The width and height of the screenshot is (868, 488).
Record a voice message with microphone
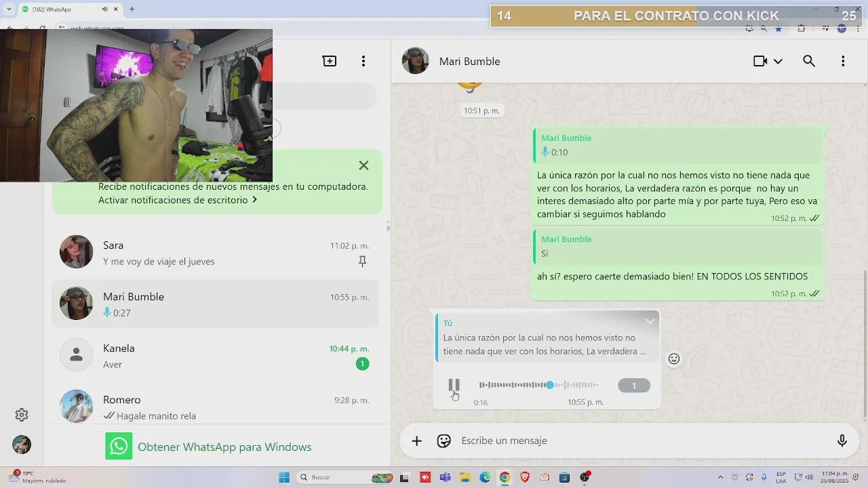[842, 441]
